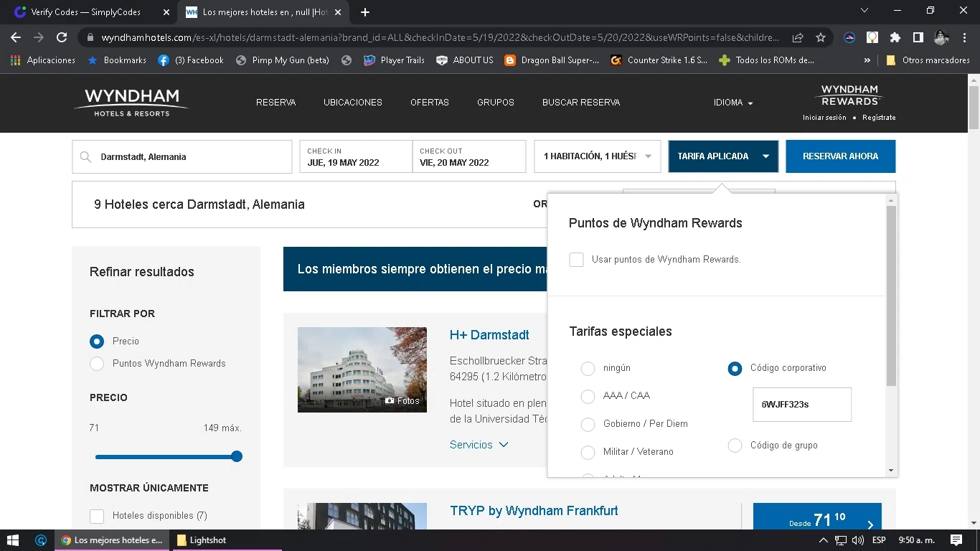Open the GRUPOS menu item
Image resolution: width=980 pixels, height=551 pixels.
496,103
